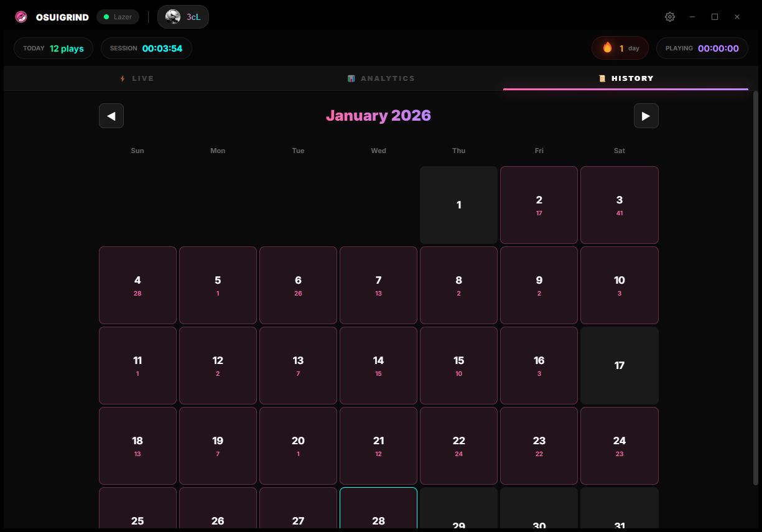The width and height of the screenshot is (762, 532).
Task: Select January 17 on the calendar
Action: pos(619,365)
